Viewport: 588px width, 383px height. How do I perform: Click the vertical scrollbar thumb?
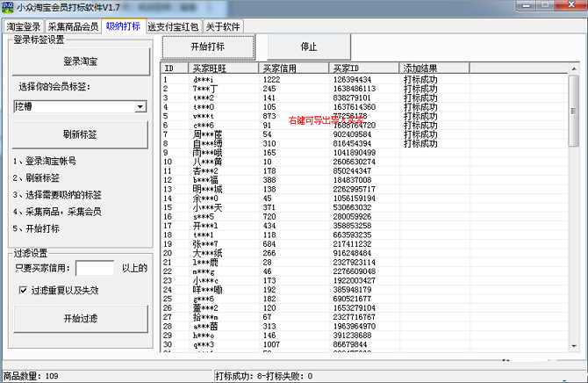click(574, 111)
